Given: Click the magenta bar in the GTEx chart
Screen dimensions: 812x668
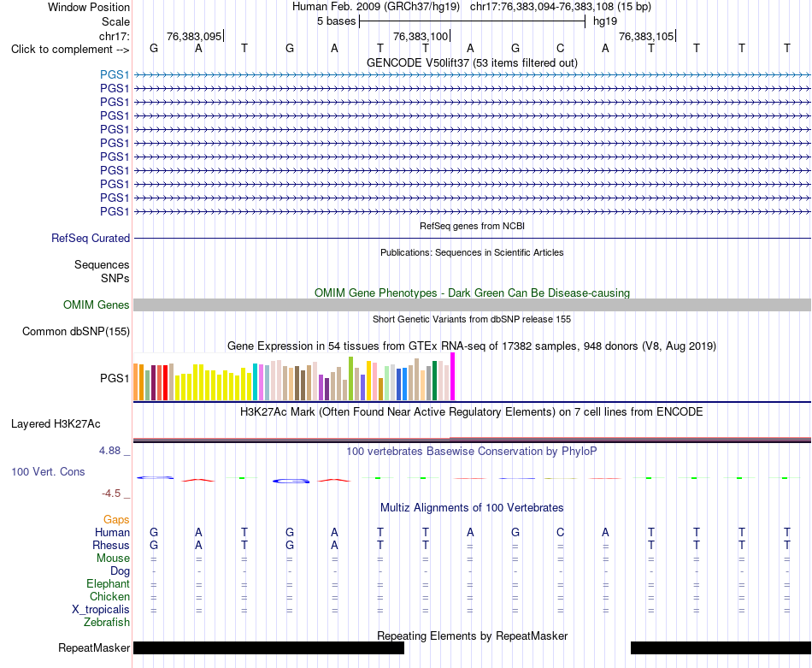Looking at the screenshot, I should coord(453,376).
